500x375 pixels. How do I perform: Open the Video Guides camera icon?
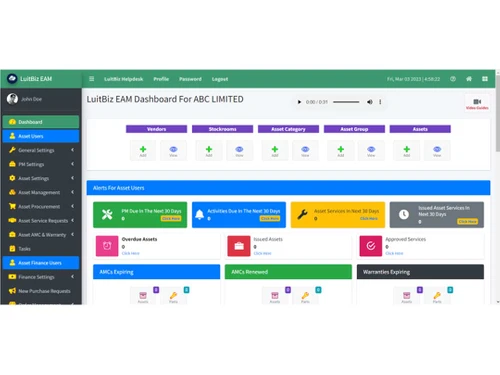[x=477, y=103]
